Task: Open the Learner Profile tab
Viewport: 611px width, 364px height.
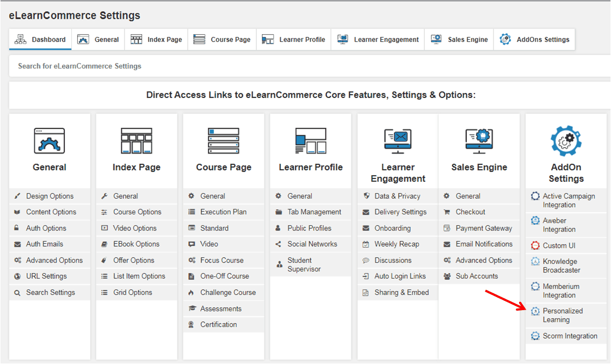Action: coord(294,39)
